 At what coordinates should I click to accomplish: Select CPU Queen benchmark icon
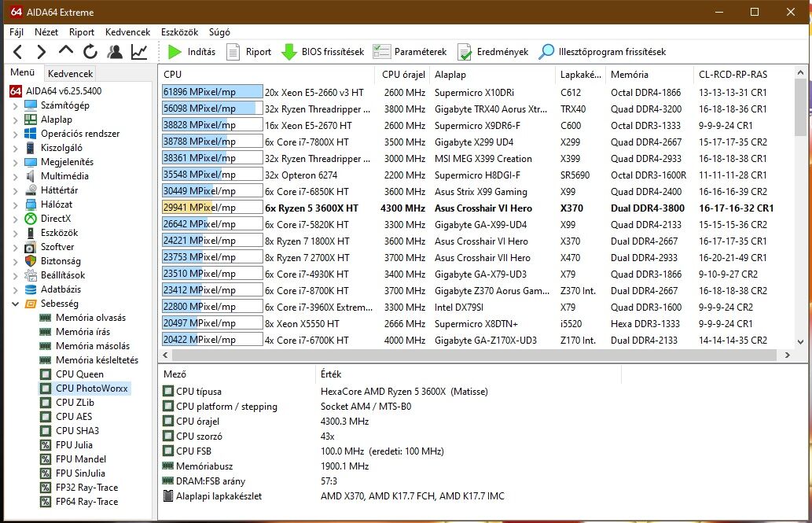46,374
